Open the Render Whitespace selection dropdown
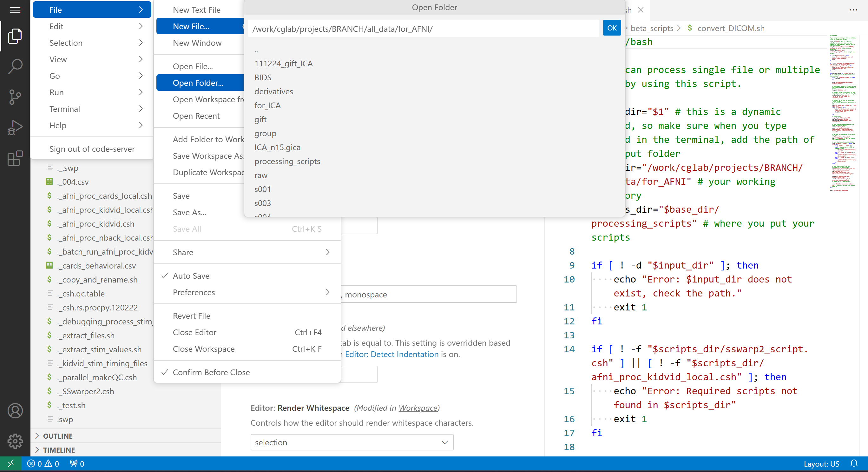Image resolution: width=868 pixels, height=472 pixels. click(352, 442)
